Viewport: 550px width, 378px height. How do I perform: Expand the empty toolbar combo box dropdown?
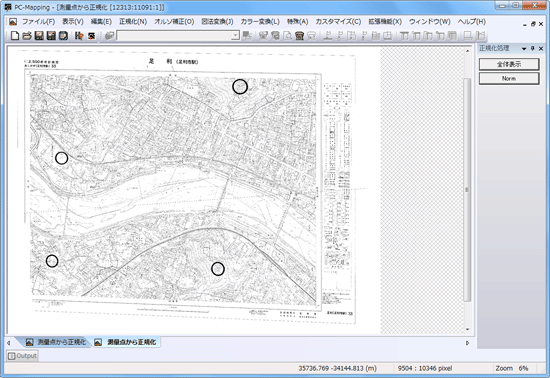point(235,35)
